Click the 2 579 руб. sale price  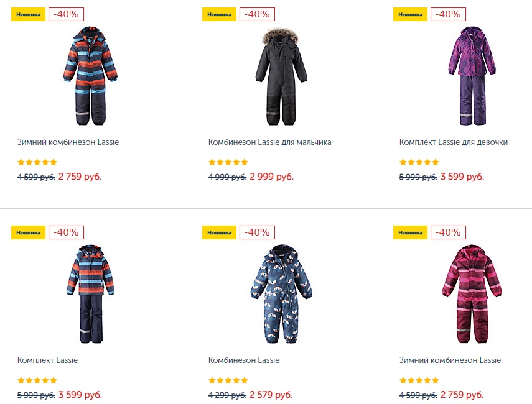tap(271, 395)
